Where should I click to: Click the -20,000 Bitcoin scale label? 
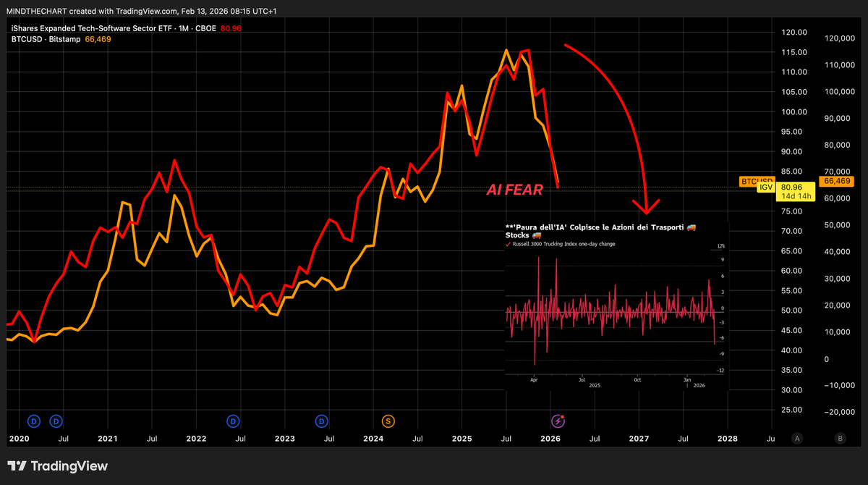coord(839,413)
